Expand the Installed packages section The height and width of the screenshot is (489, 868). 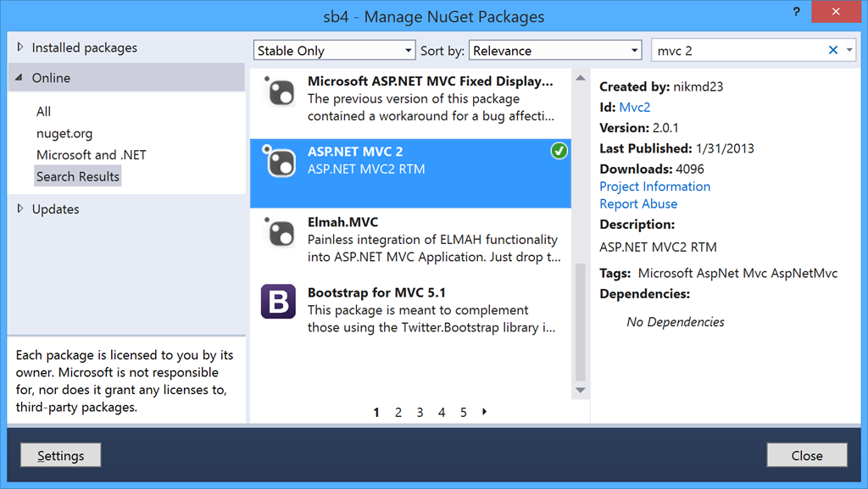click(x=20, y=47)
